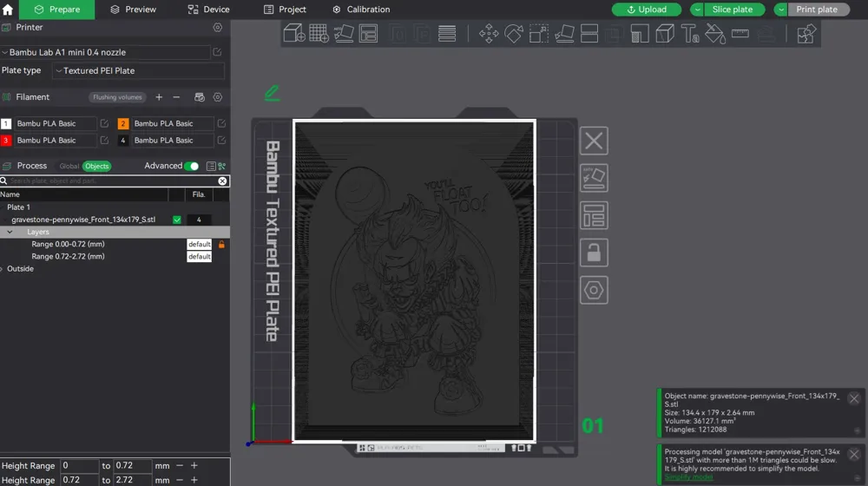Click the Flushing volumes button
The height and width of the screenshot is (486, 868).
click(117, 97)
